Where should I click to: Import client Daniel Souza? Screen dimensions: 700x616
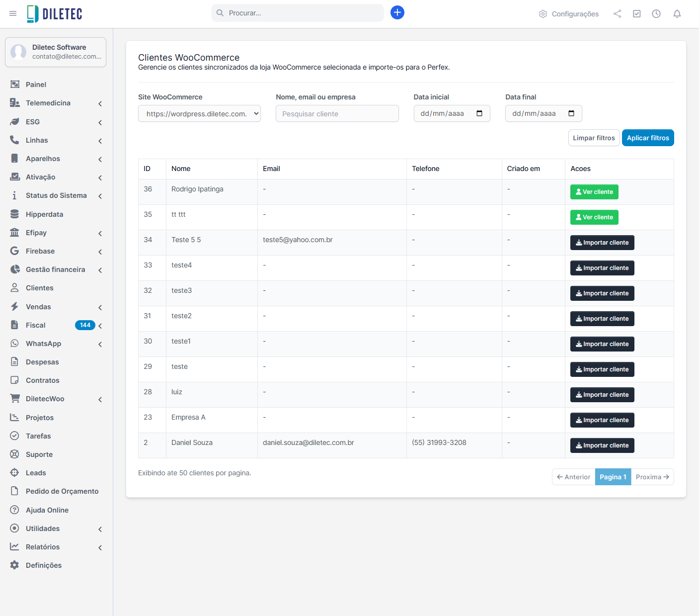tap(602, 445)
